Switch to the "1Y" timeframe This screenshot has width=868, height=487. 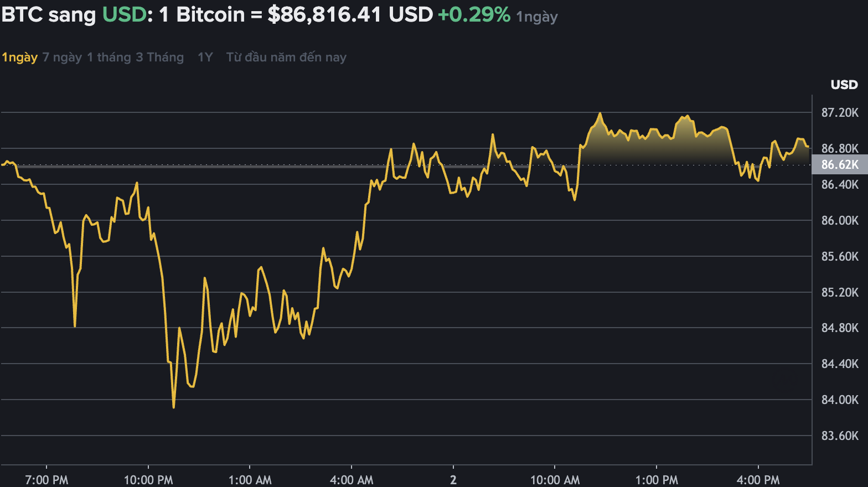(204, 57)
